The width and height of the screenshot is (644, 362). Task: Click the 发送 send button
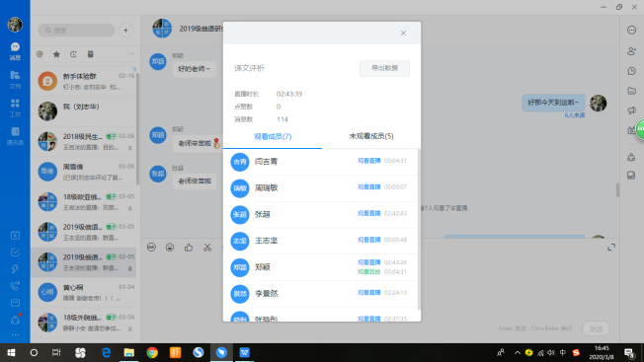coord(596,328)
